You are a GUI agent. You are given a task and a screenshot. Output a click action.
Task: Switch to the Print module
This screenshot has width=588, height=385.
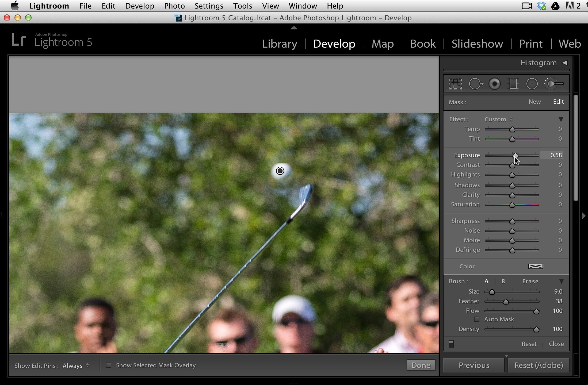[531, 44]
